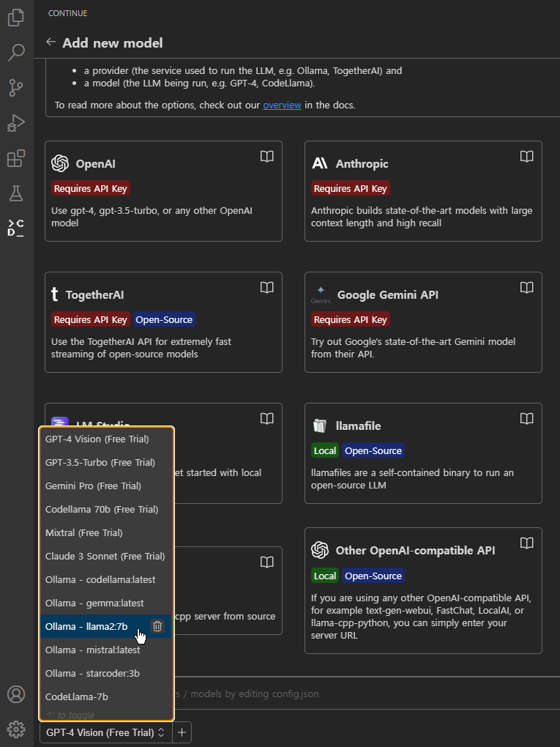Image resolution: width=560 pixels, height=747 pixels.
Task: Click the Requires API Key badge on OpenAI
Action: (91, 188)
